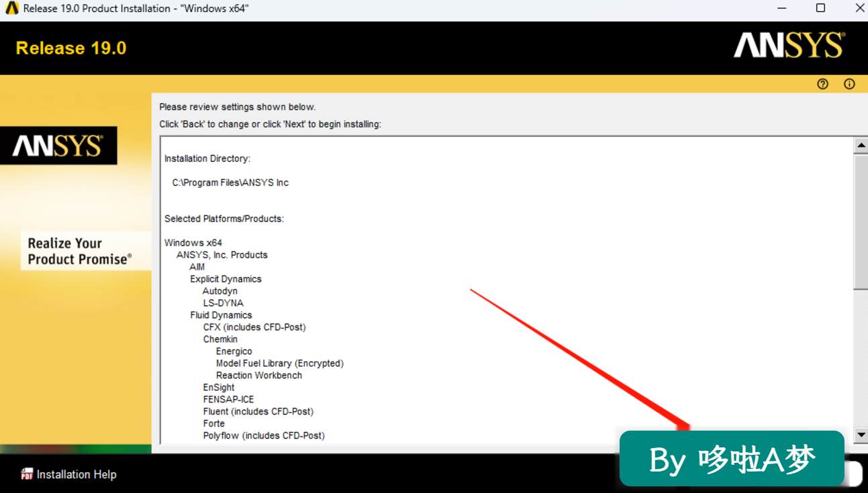Click the 'Explicit Dynamics' row

226,279
